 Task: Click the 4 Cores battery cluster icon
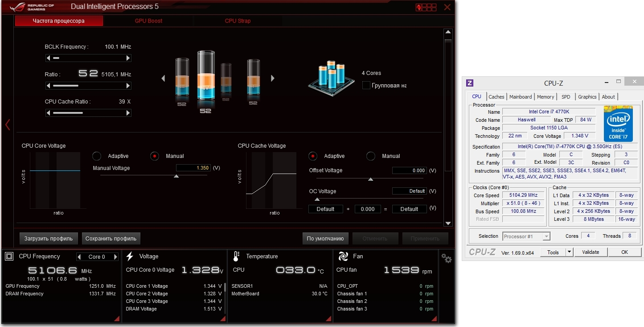click(x=330, y=78)
